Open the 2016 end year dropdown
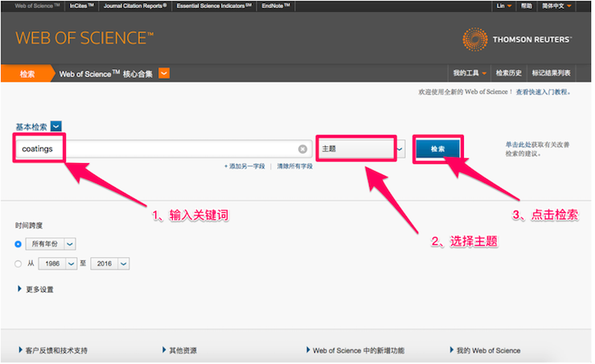Screen dimensions: 595x364 click(x=122, y=264)
